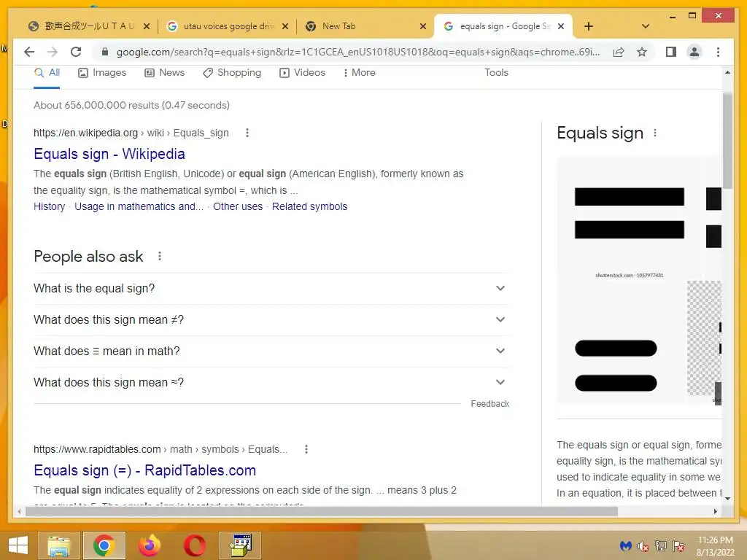
Task: Open Chrome's three-dot menu
Action: click(718, 52)
